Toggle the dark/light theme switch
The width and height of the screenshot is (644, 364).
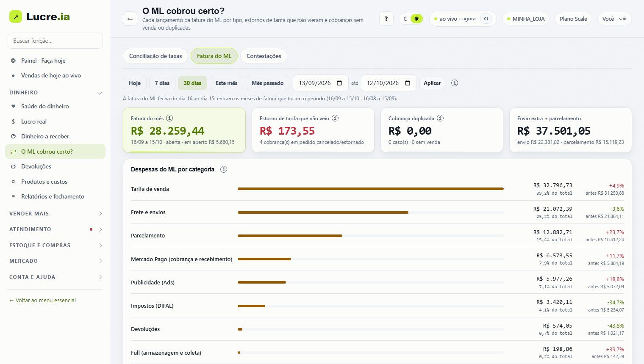411,19
